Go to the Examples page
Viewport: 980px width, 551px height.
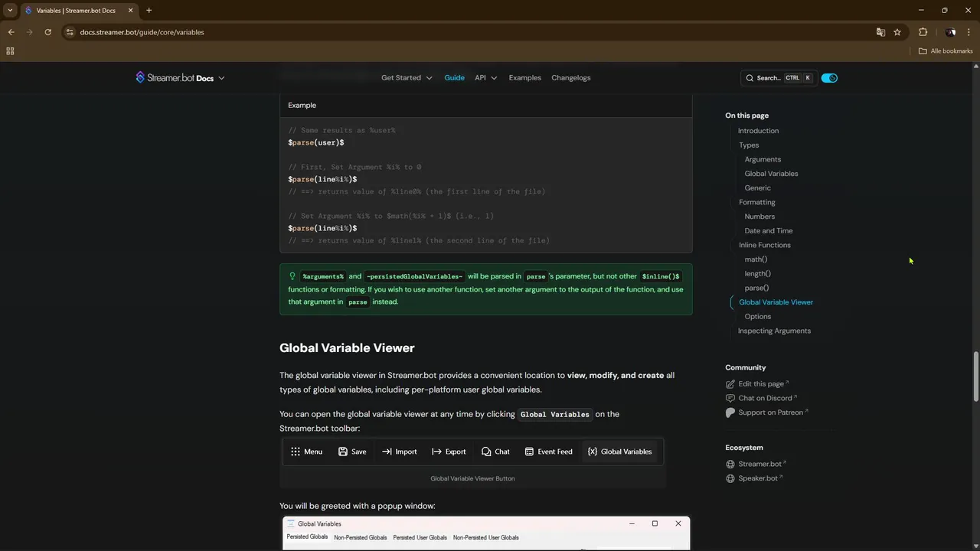[x=524, y=78]
